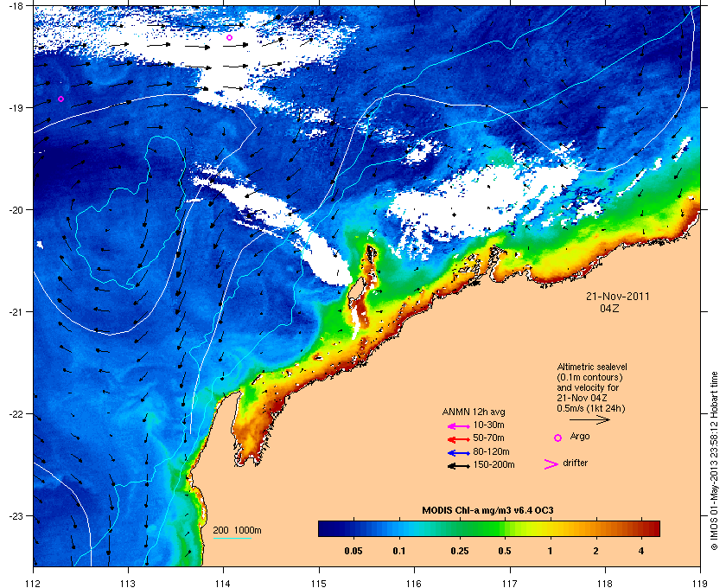Click the green 0.5 section of colorbar
This screenshot has height=588, width=726.
coord(504,528)
